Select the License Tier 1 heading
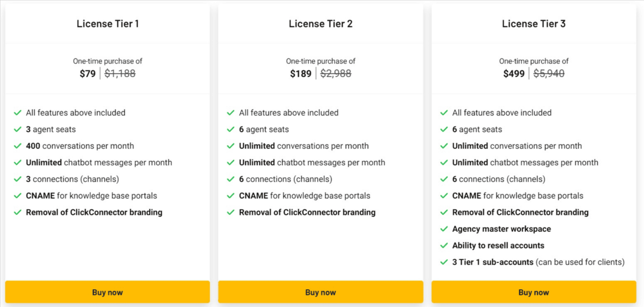Viewport: 644px width, 307px height. point(108,24)
